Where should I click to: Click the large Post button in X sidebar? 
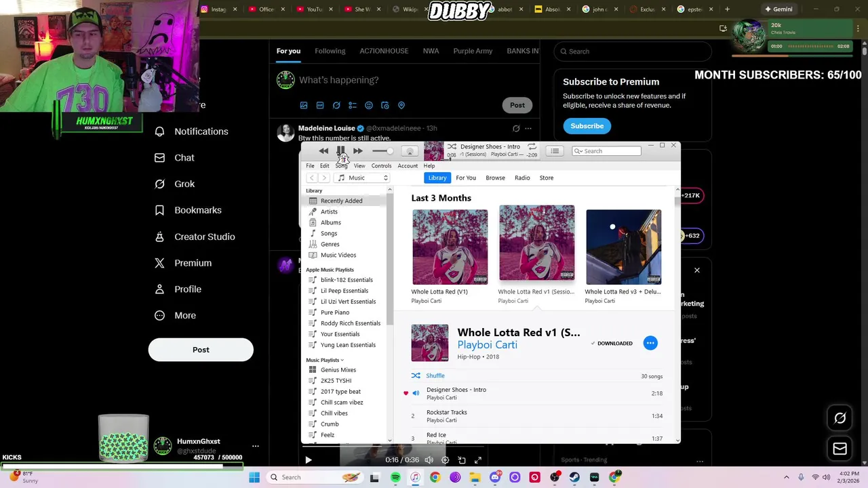(x=201, y=350)
